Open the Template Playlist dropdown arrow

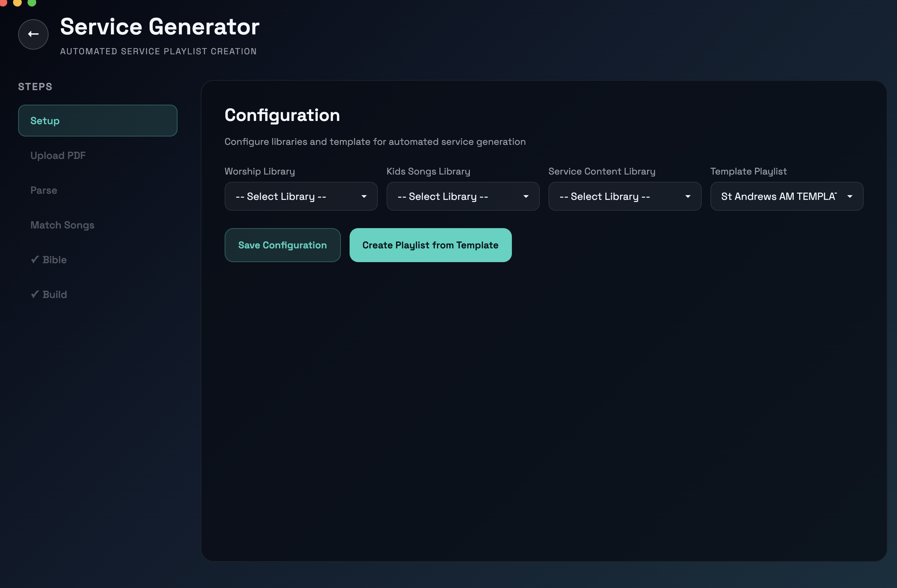coord(850,196)
